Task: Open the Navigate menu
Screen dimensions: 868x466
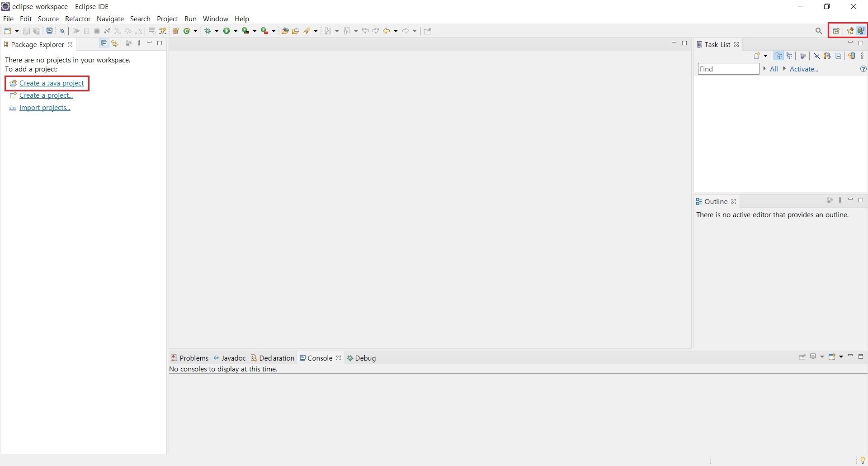Action: pos(110,19)
